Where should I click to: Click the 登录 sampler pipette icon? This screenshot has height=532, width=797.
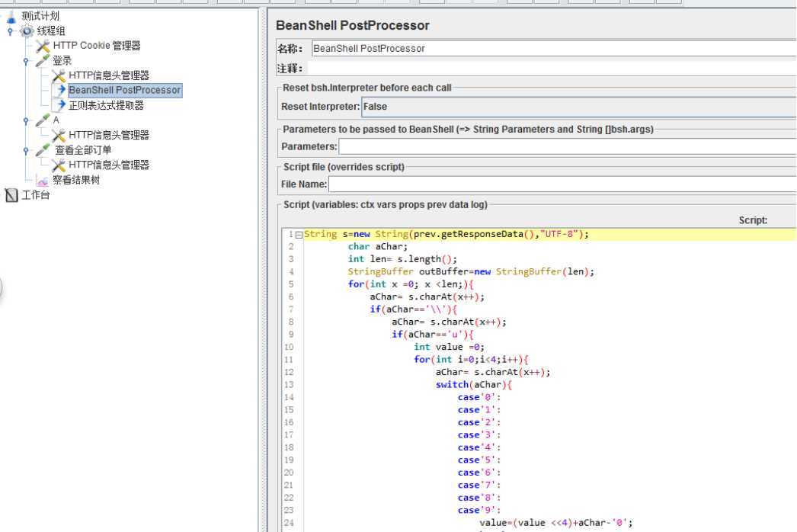(43, 60)
